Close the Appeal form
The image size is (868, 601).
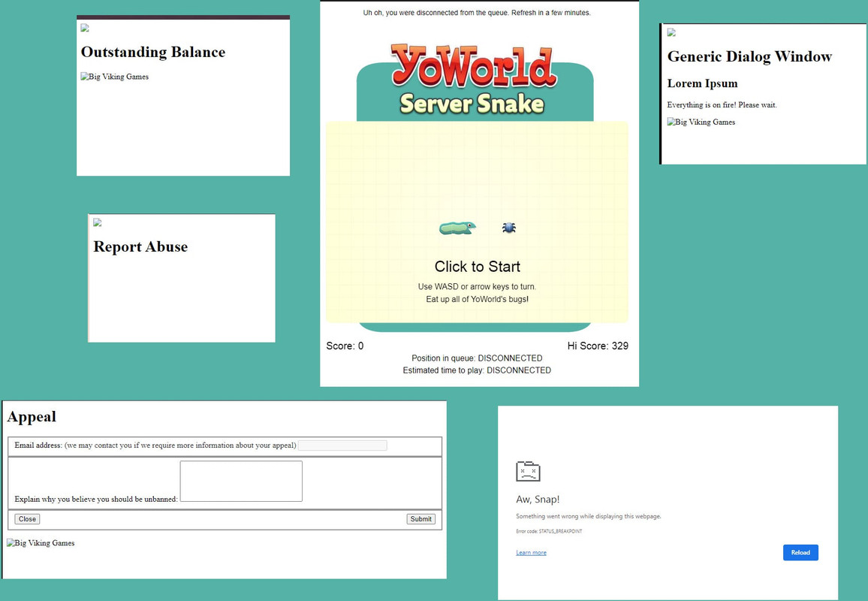pos(27,519)
